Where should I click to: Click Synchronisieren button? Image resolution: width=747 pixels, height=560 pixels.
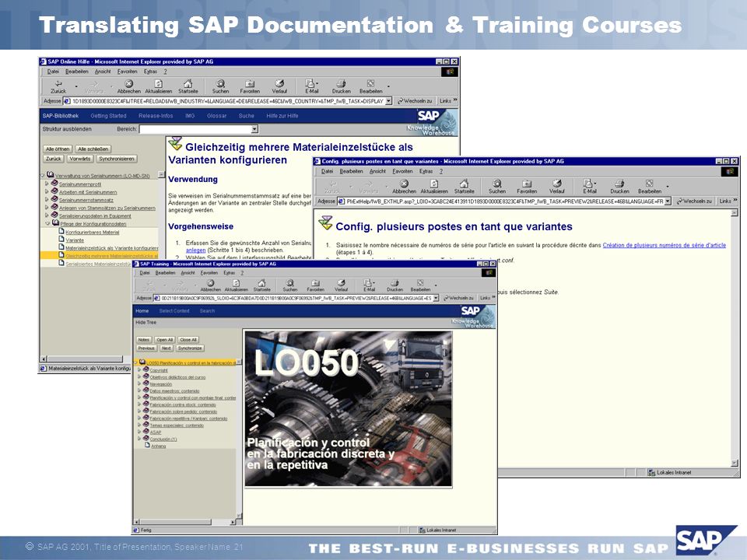pyautogui.click(x=117, y=159)
